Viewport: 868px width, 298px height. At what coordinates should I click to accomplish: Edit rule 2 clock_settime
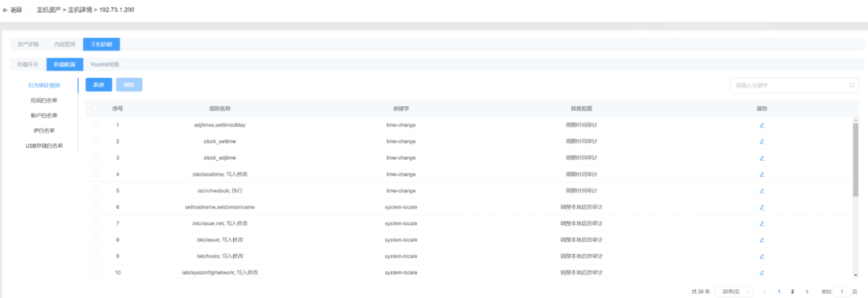pyautogui.click(x=762, y=141)
